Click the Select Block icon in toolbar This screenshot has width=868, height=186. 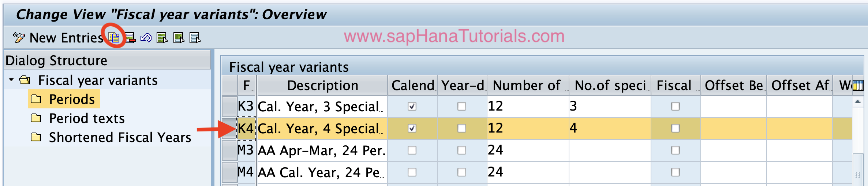179,38
